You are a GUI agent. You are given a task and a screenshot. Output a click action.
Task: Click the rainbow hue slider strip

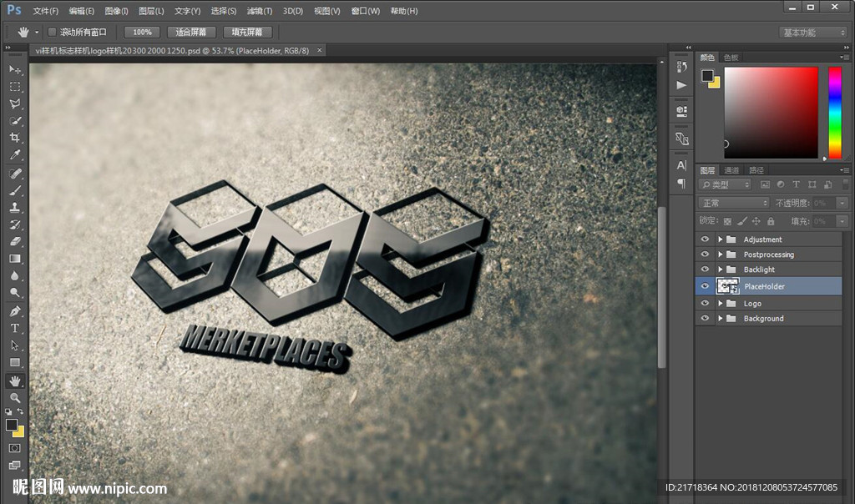(x=834, y=112)
